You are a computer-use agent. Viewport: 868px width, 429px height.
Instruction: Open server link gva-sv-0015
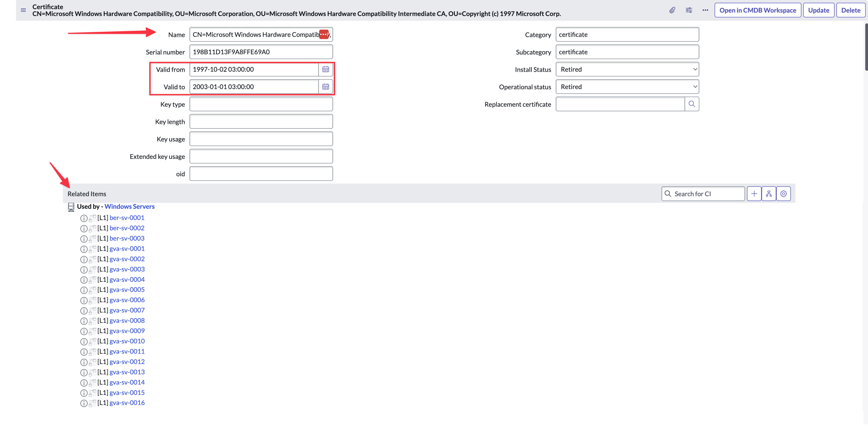click(127, 393)
